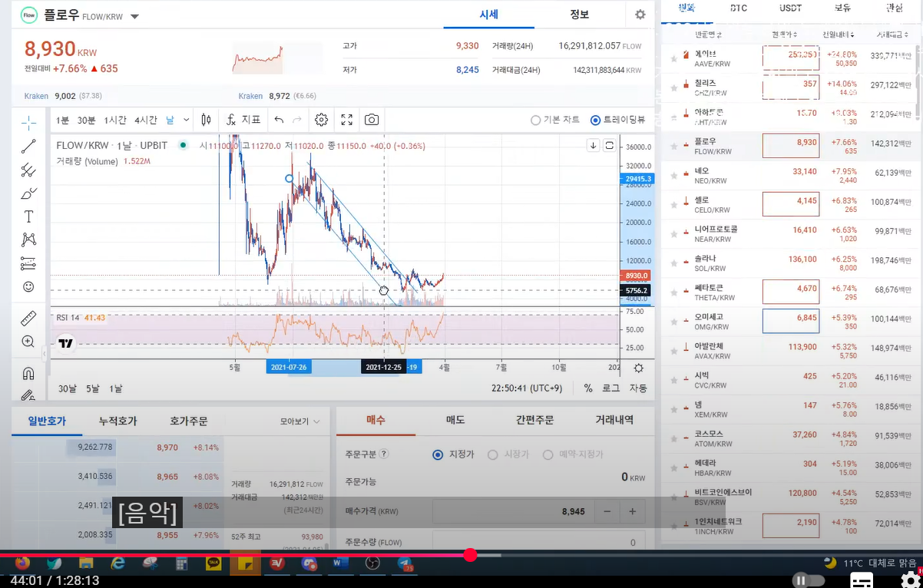Click the 매수가격 price input field
The width and height of the screenshot is (923, 588).
pyautogui.click(x=512, y=511)
